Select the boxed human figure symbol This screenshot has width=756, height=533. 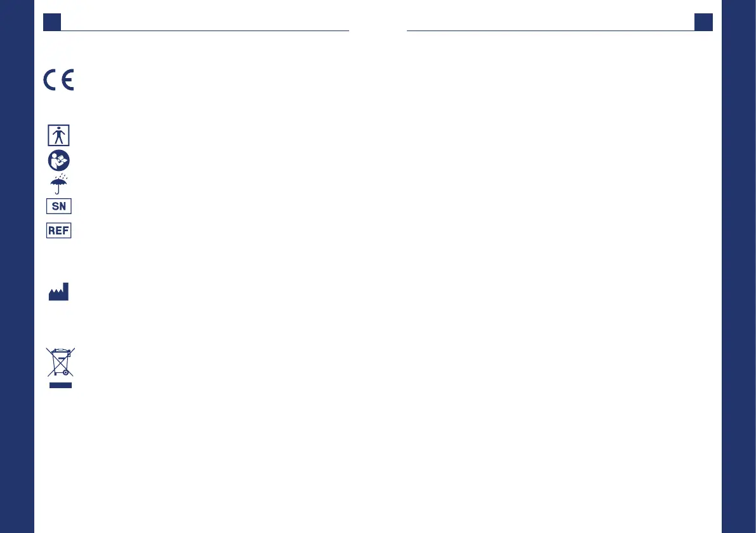pyautogui.click(x=58, y=135)
